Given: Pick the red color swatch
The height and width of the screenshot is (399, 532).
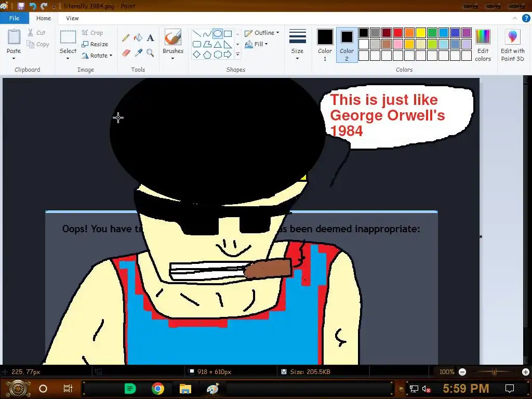Looking at the screenshot, I should (x=397, y=33).
